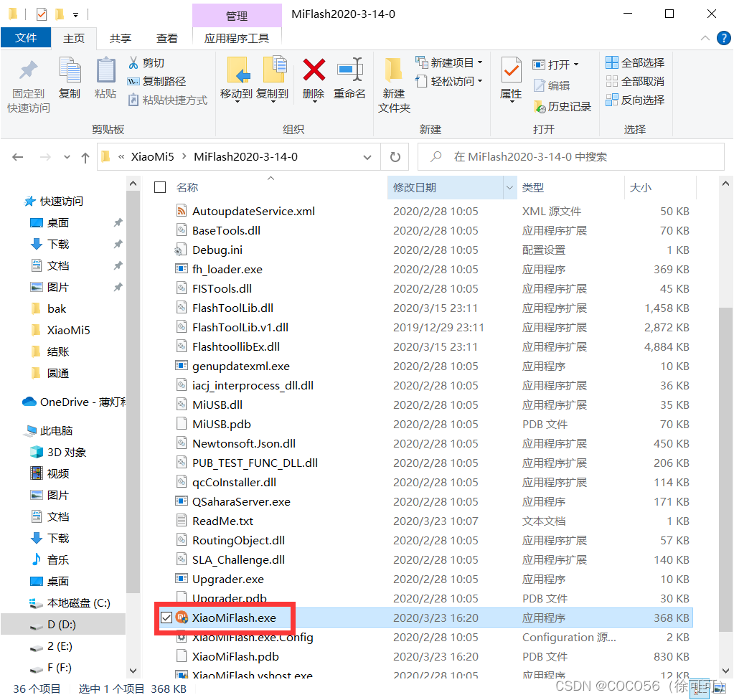Select the Music (音乐) folder in sidebar
Image resolution: width=734 pixels, height=700 pixels.
(50, 559)
